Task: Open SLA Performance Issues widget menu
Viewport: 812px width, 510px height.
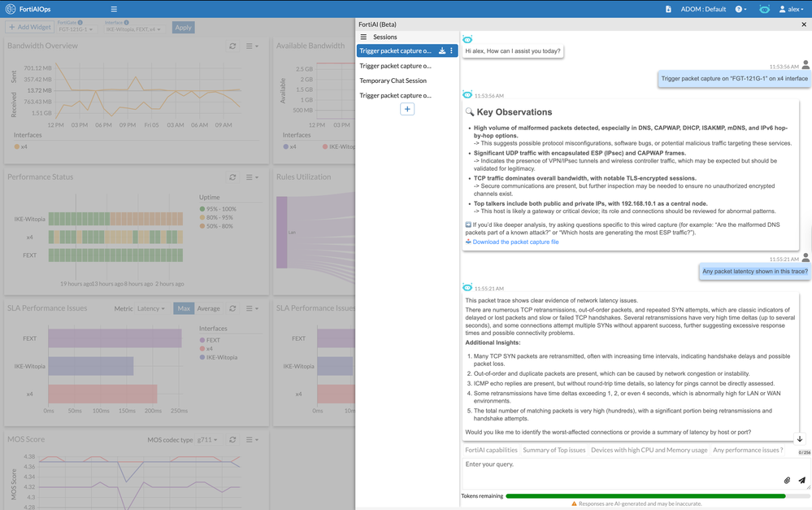Action: 252,308
